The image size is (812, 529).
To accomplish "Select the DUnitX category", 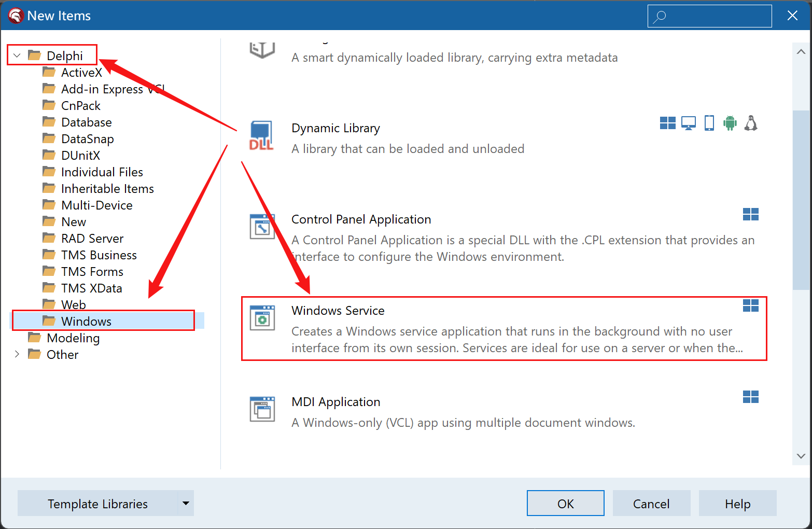I will tap(80, 156).
